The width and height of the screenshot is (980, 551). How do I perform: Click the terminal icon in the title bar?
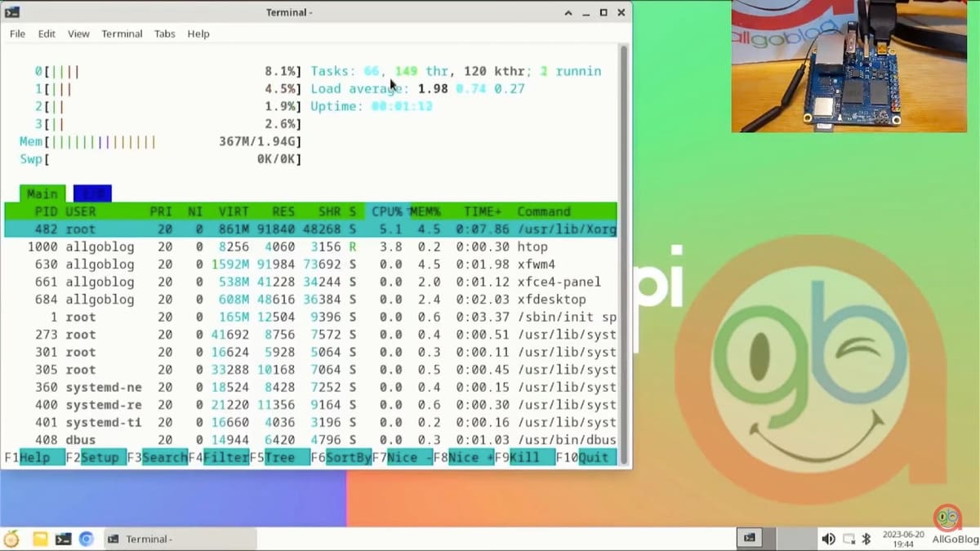pos(12,12)
